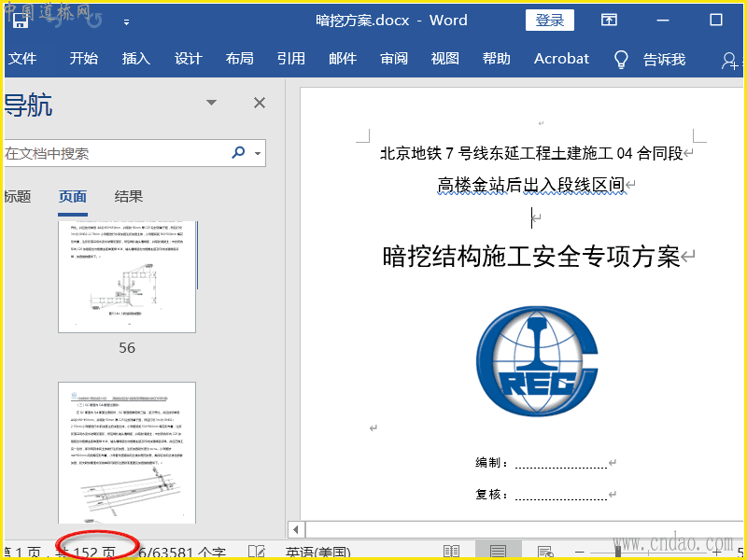Open the Customize Quick Access Toolbar dropdown
Viewport: 747px width, 560px height.
pyautogui.click(x=126, y=21)
